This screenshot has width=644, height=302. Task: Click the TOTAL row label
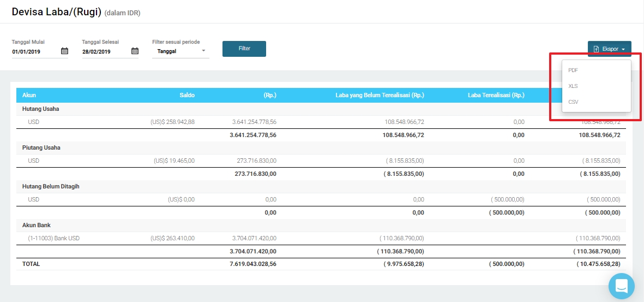click(x=31, y=264)
